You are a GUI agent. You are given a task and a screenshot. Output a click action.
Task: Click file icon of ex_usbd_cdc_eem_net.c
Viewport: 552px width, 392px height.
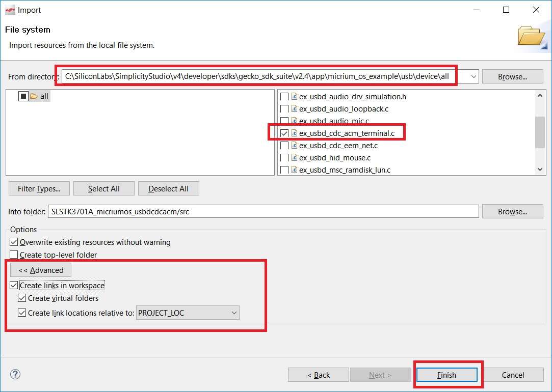[294, 145]
